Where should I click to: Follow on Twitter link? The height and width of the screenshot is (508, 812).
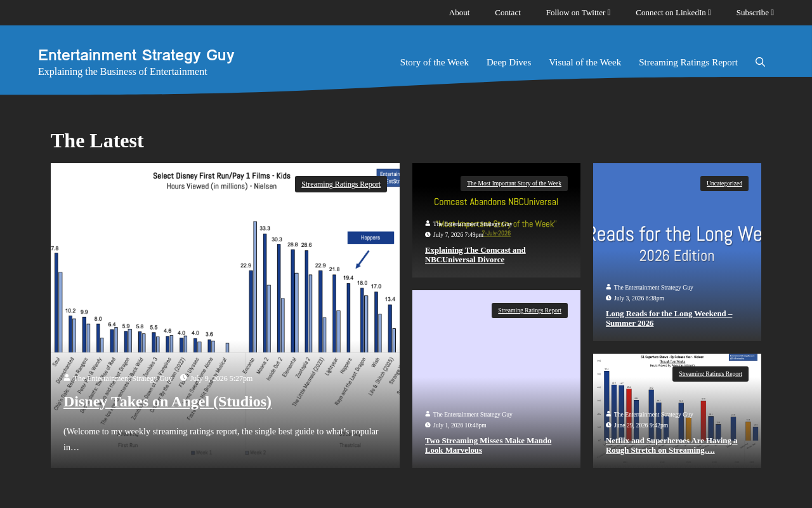click(578, 13)
